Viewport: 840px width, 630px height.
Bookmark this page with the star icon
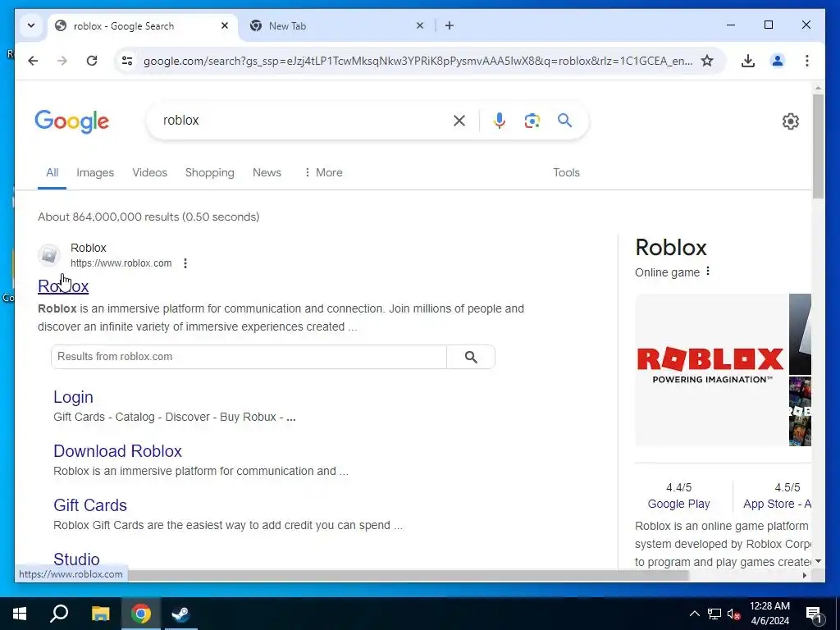point(707,61)
